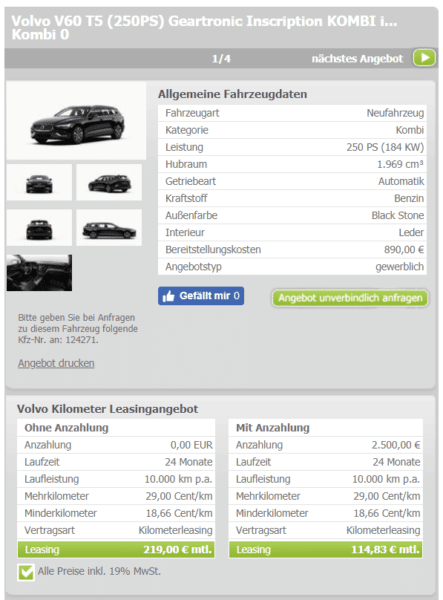Click the 114,83 € mtl. leasing rate
Viewport: 443px width, 600px height.
385,549
